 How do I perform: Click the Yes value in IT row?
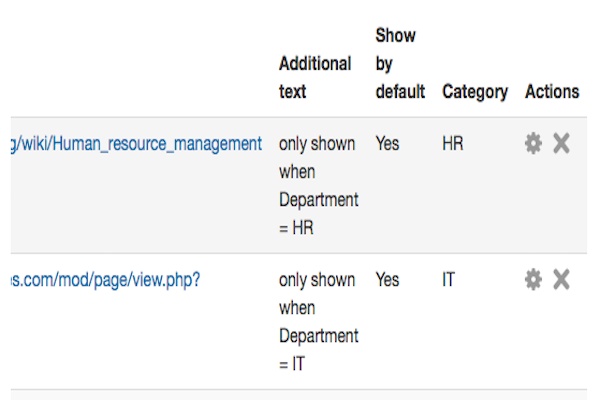click(x=387, y=280)
